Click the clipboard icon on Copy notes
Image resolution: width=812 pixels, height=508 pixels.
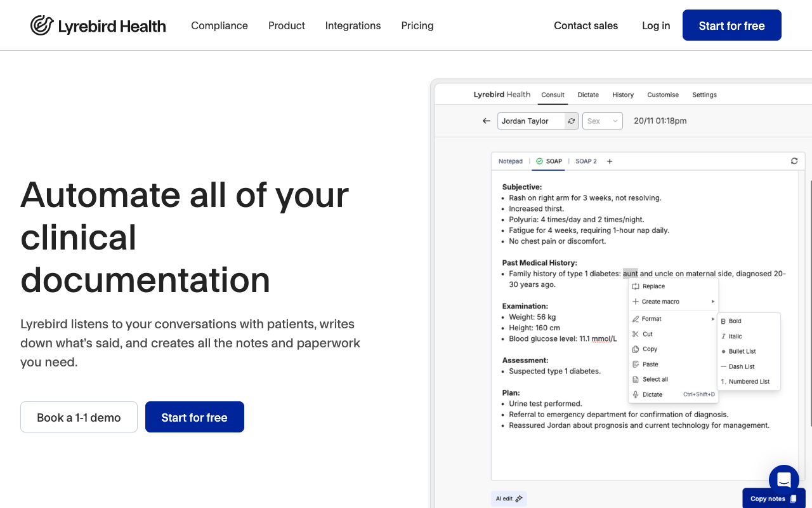pyautogui.click(x=794, y=499)
